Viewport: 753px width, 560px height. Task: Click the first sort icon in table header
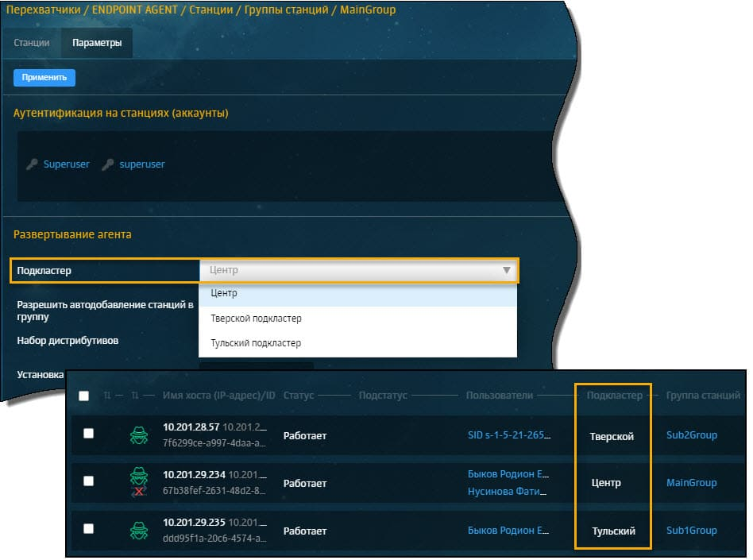pos(107,396)
